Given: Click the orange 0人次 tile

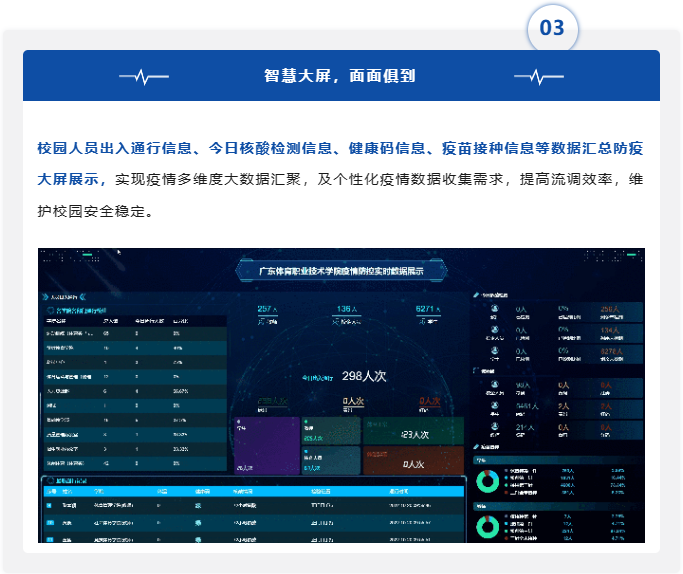Looking at the screenshot, I should (x=413, y=463).
